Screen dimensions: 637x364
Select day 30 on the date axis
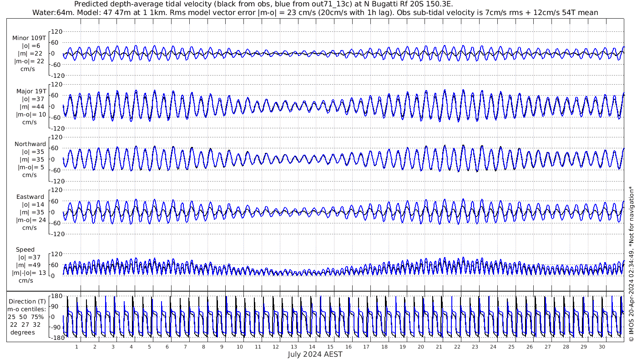(x=602, y=347)
